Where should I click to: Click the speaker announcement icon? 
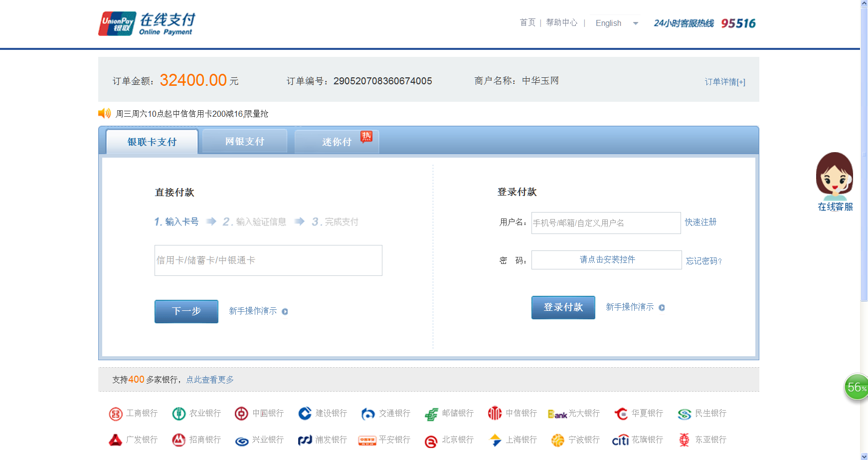tap(105, 113)
